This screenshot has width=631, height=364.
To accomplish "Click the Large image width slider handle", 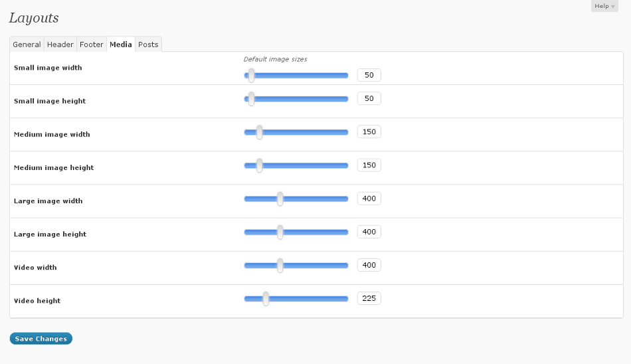I will point(280,199).
